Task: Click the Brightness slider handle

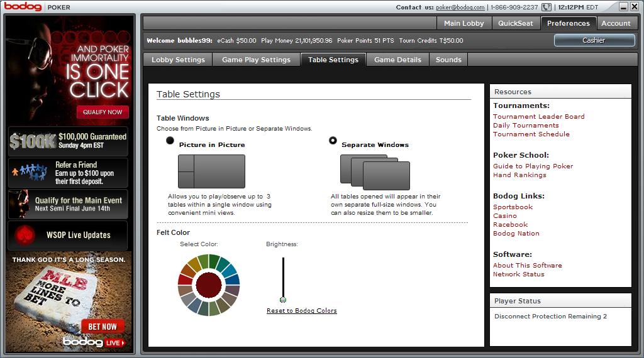Action: click(x=283, y=300)
